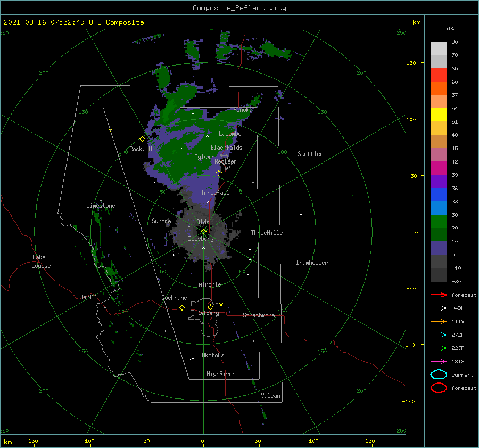
Task: Click the yellow diamond marker above Calgary label
Action: tap(210, 307)
